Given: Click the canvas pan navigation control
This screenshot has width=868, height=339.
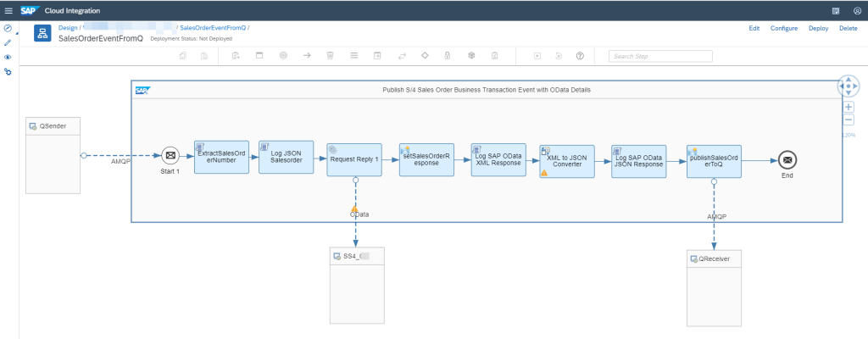Looking at the screenshot, I should [849, 86].
